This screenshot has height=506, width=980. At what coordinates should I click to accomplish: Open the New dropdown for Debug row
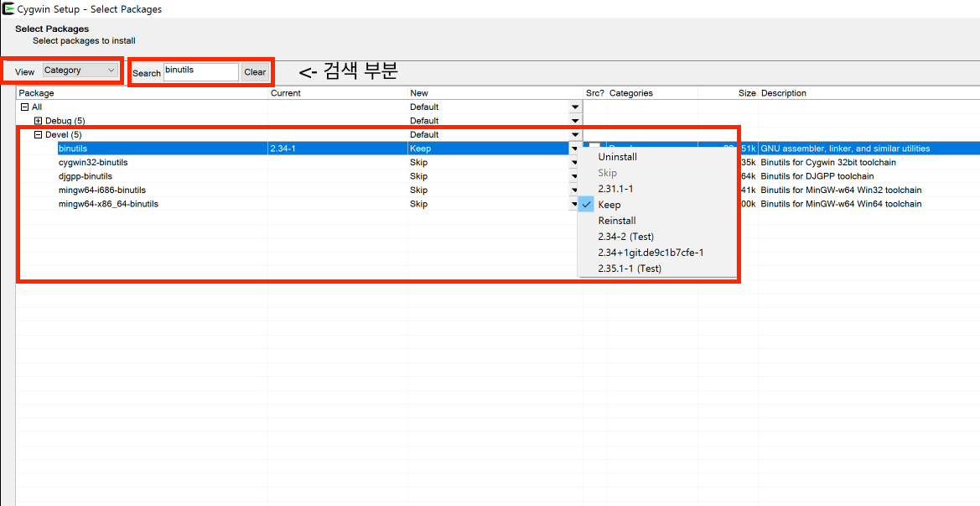[575, 121]
